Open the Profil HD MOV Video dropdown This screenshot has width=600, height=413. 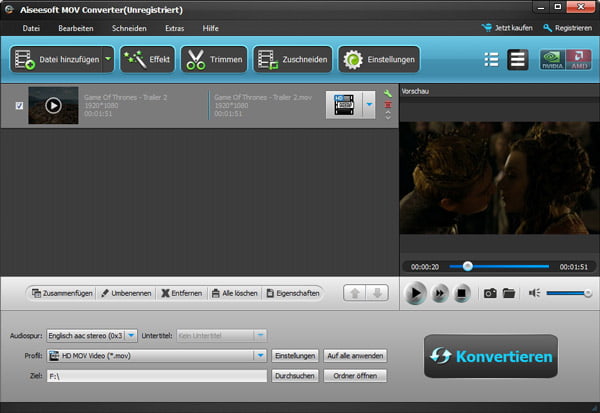tap(157, 356)
